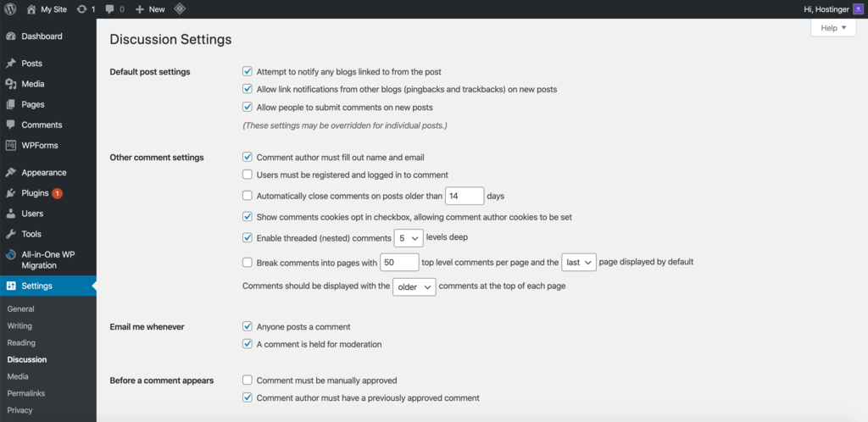Expand the older comments order dropdown
868x422 pixels.
415,286
